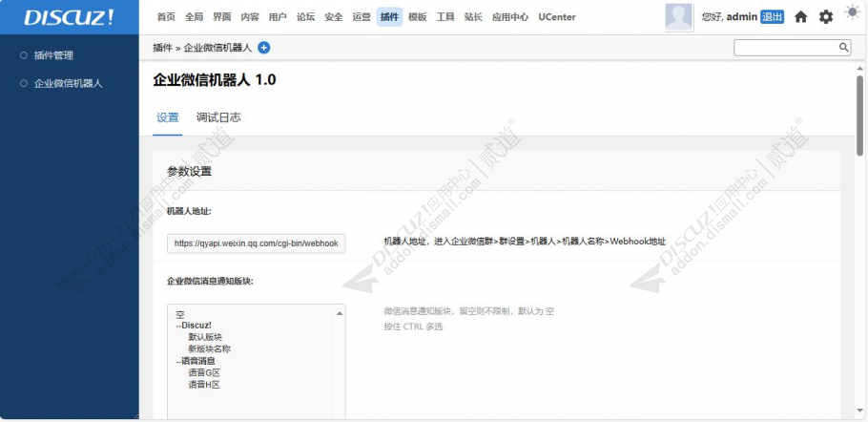The width and height of the screenshot is (868, 422).
Task: Open 插件管理 in the sidebar
Action: [53, 55]
